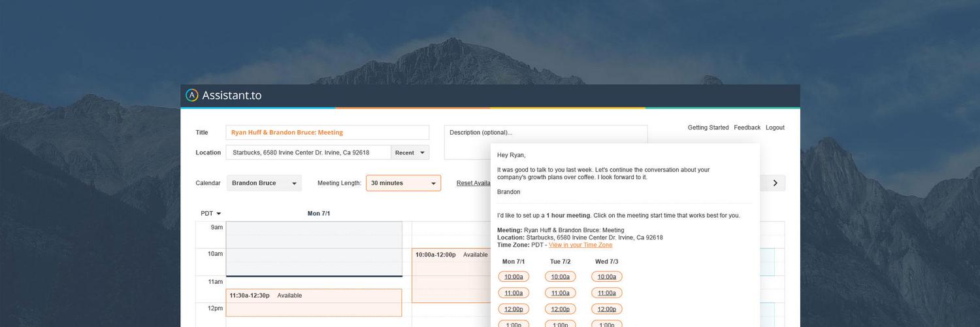Screen dimensions: 980x327
Task: Click the 11am time row label
Action: [215, 281]
